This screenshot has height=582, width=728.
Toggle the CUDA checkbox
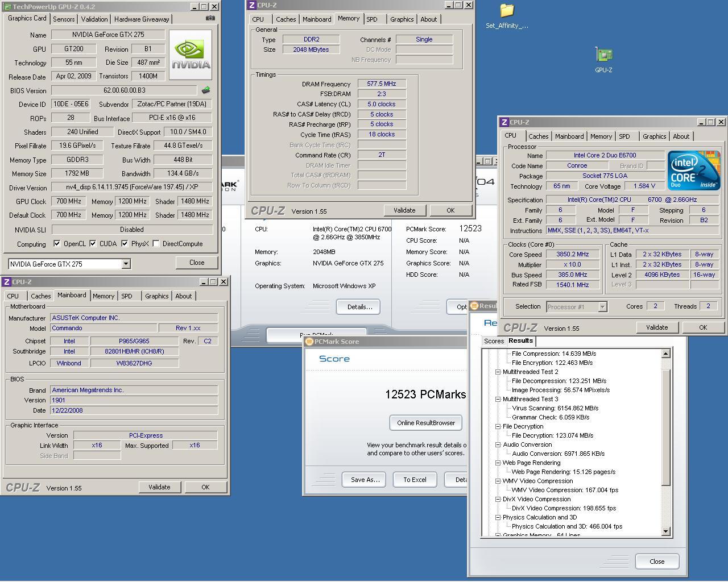(x=93, y=243)
